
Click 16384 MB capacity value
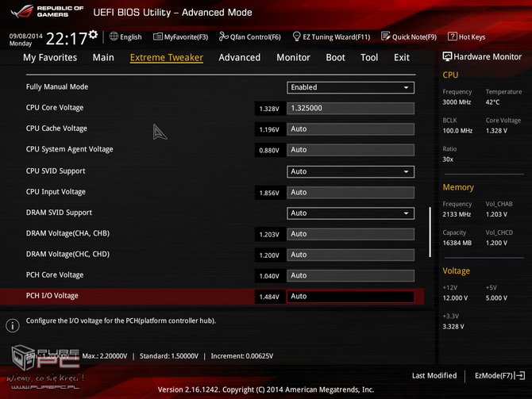point(457,243)
